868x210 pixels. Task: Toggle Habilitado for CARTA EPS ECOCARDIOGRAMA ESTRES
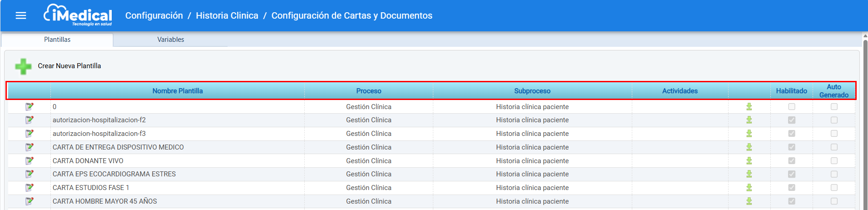pos(792,174)
